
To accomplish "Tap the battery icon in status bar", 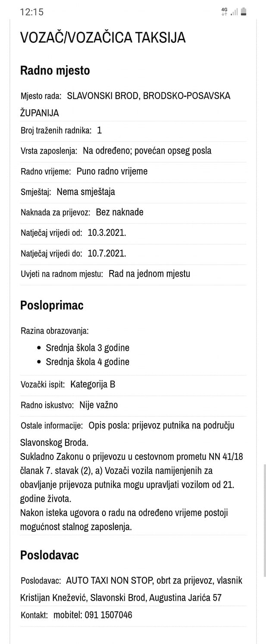I will [x=244, y=12].
